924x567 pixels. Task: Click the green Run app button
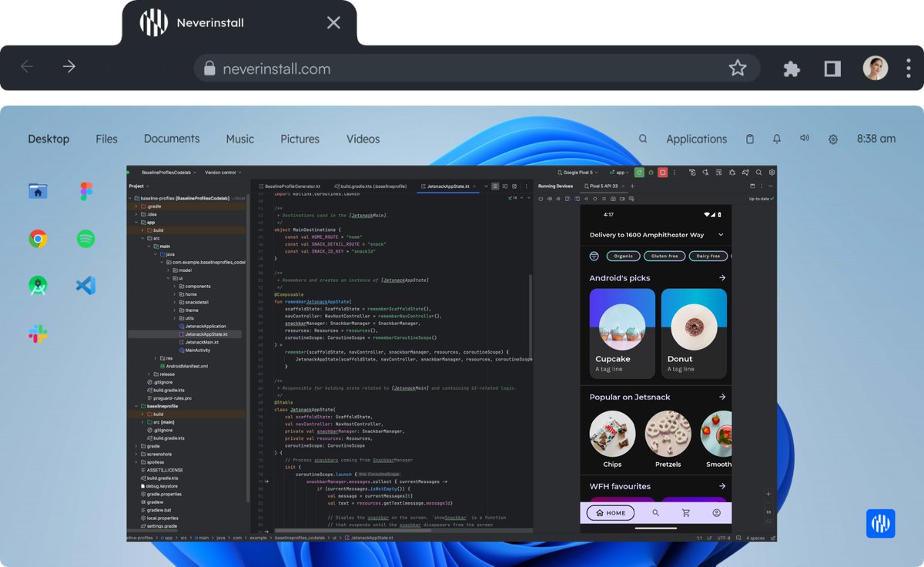tap(639, 173)
